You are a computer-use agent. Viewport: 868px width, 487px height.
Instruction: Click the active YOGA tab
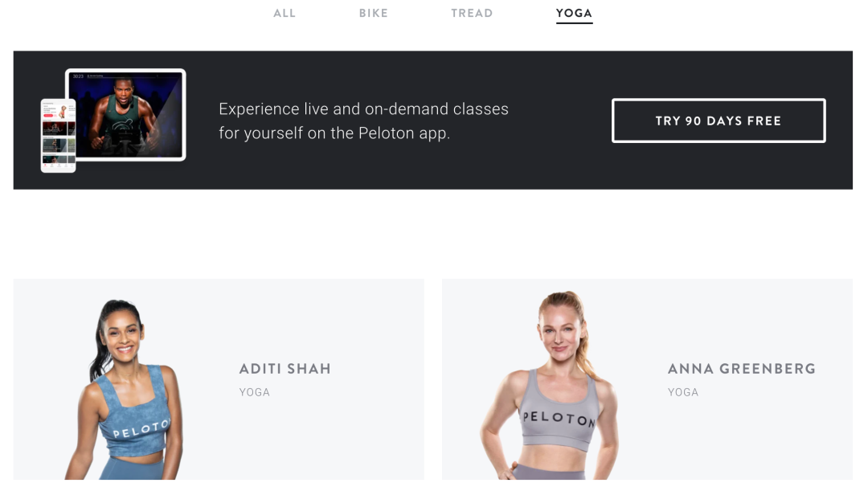(x=574, y=14)
